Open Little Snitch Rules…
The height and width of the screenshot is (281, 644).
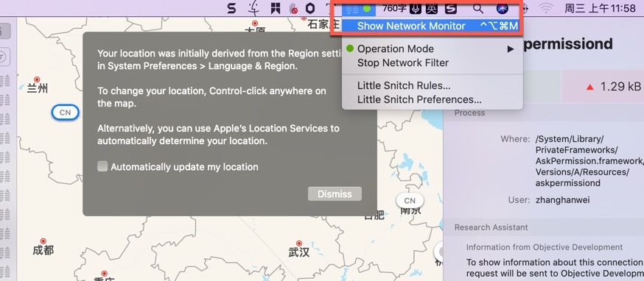(x=432, y=86)
